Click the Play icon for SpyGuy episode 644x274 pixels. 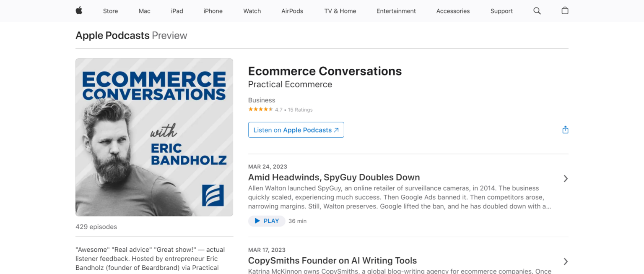click(x=257, y=221)
